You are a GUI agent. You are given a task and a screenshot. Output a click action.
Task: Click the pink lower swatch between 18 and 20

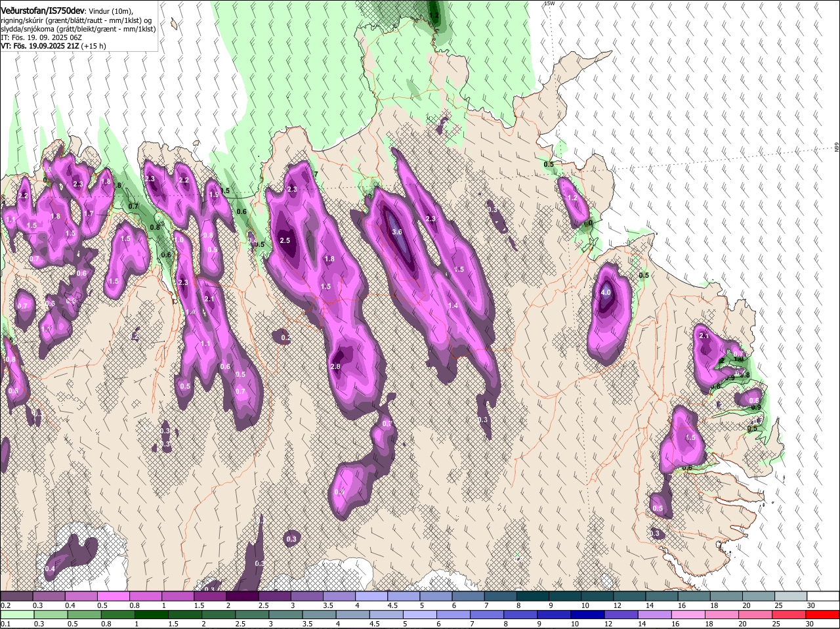pos(723,615)
